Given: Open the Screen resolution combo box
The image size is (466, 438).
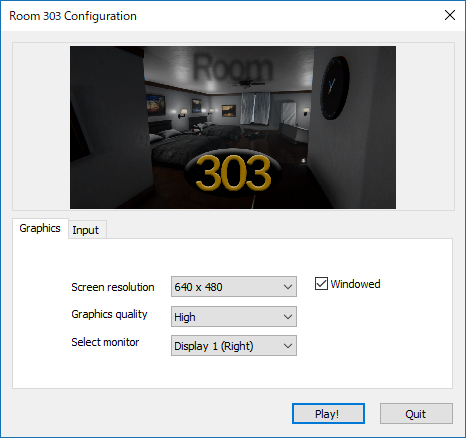Looking at the screenshot, I should 234,286.
